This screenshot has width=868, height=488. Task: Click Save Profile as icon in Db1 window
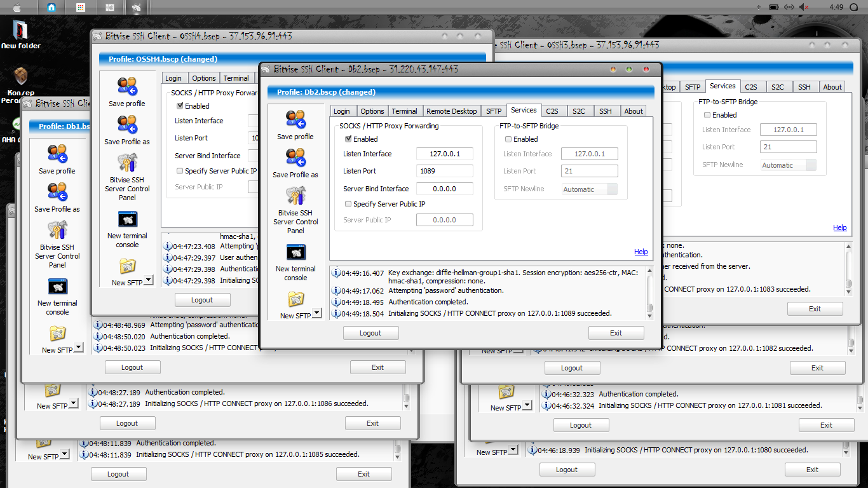point(57,192)
